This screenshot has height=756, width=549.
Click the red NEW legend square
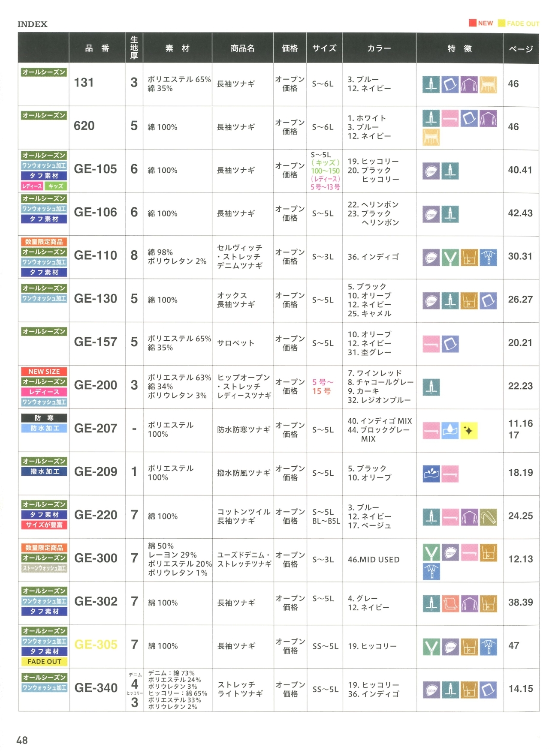click(x=472, y=23)
